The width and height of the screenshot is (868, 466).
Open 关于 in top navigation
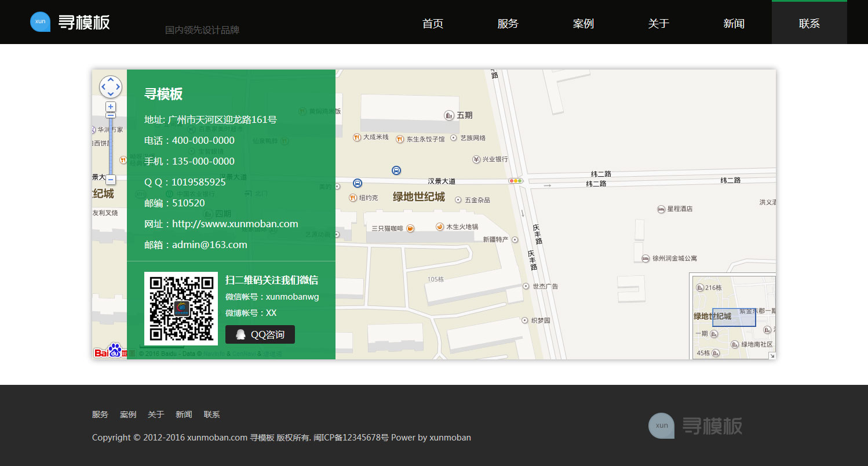(x=659, y=23)
